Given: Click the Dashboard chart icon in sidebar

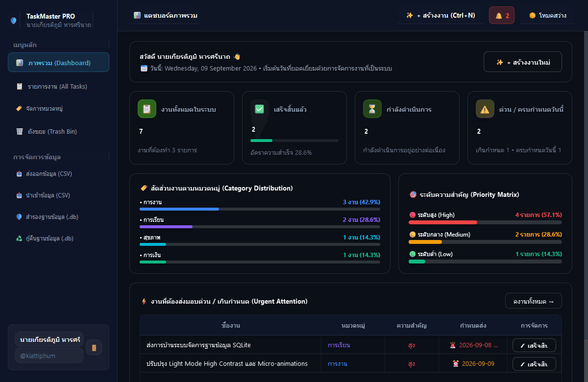Looking at the screenshot, I should [19, 63].
